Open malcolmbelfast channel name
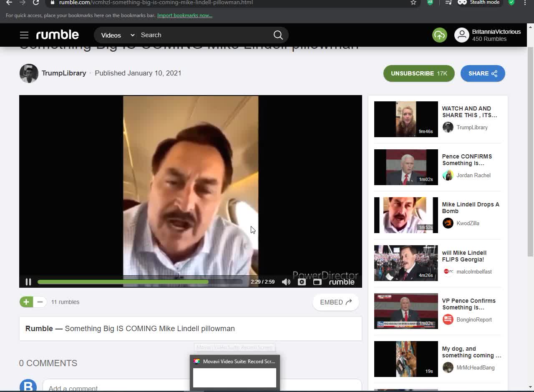 coord(474,271)
